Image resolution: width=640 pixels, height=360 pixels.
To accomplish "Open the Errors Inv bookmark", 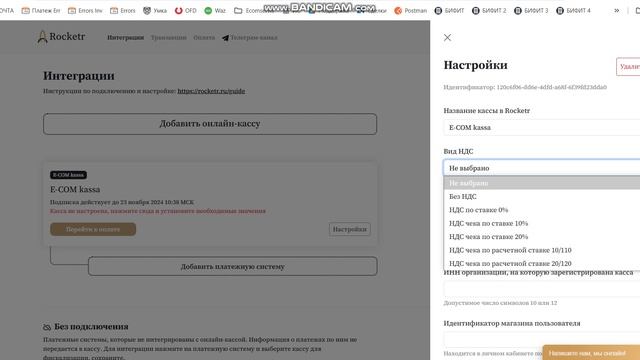I will point(85,11).
